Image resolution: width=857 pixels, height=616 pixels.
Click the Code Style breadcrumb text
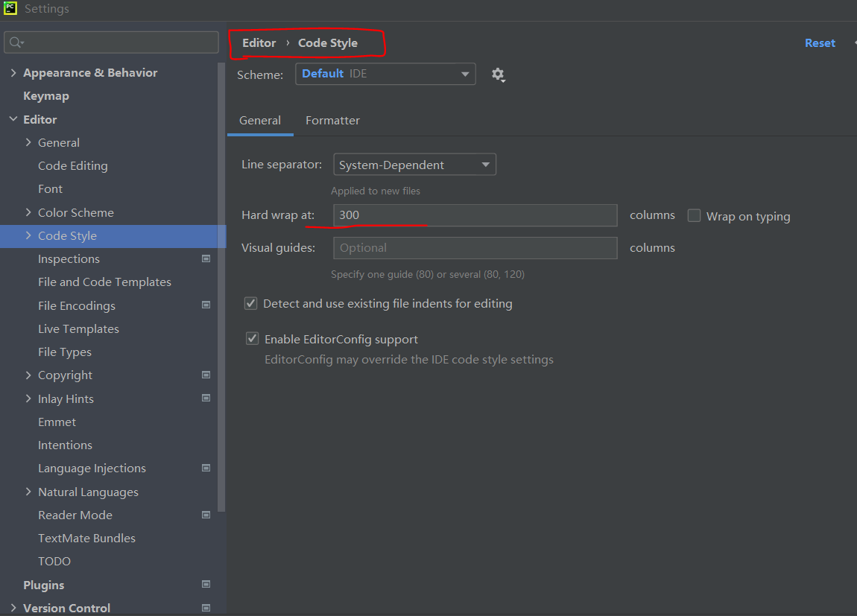pos(328,42)
